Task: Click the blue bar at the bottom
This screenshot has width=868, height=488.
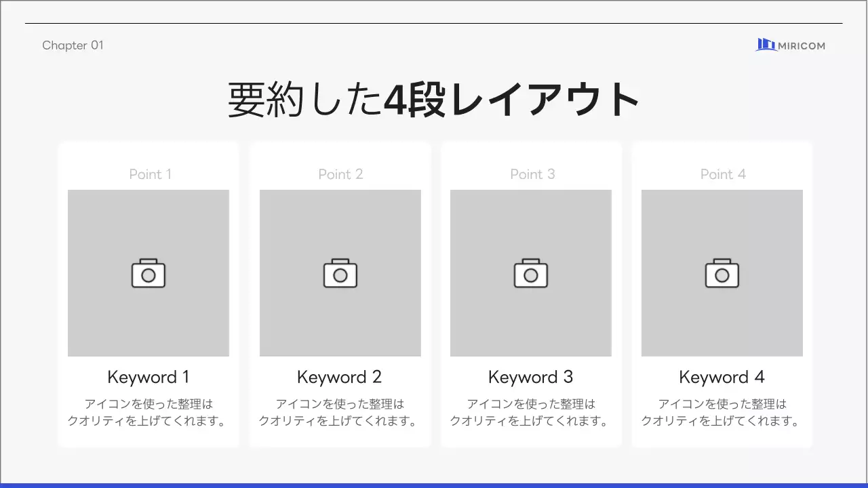Action: pos(434,484)
